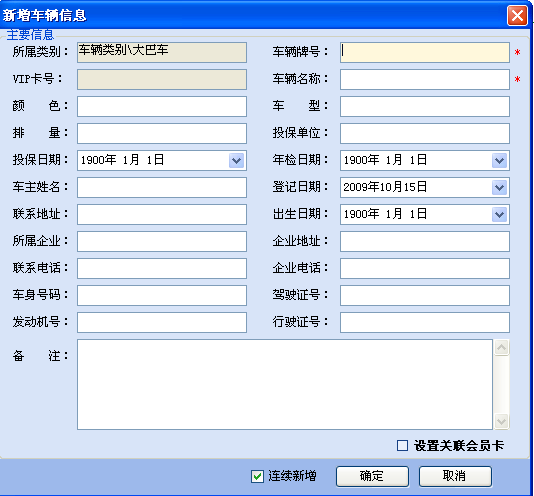Close the 新增车辆信息 dialog window
This screenshot has width=534, height=496.
click(517, 16)
